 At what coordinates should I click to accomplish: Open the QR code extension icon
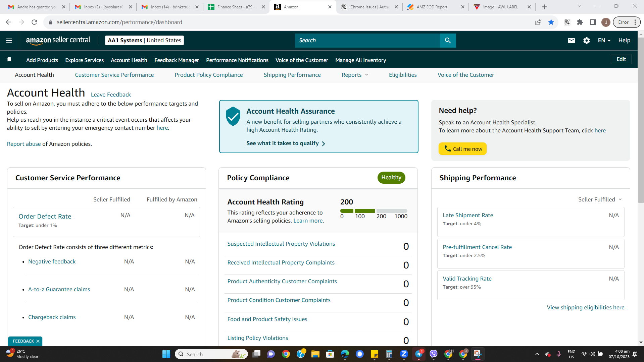point(567,22)
